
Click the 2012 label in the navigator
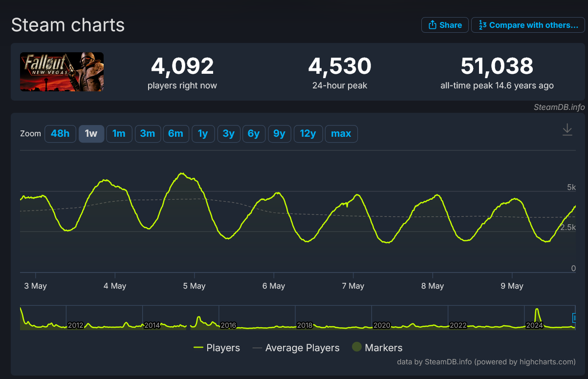(75, 325)
